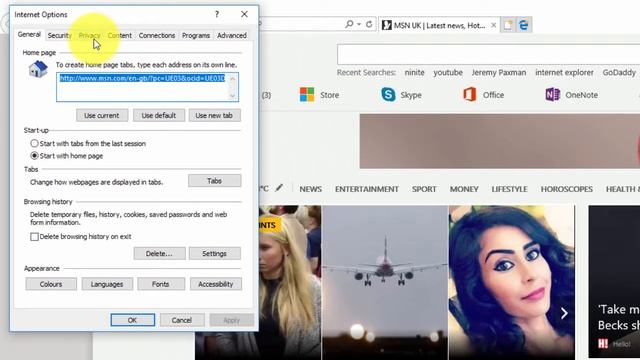
Task: Click the Cancel button
Action: coord(182,320)
